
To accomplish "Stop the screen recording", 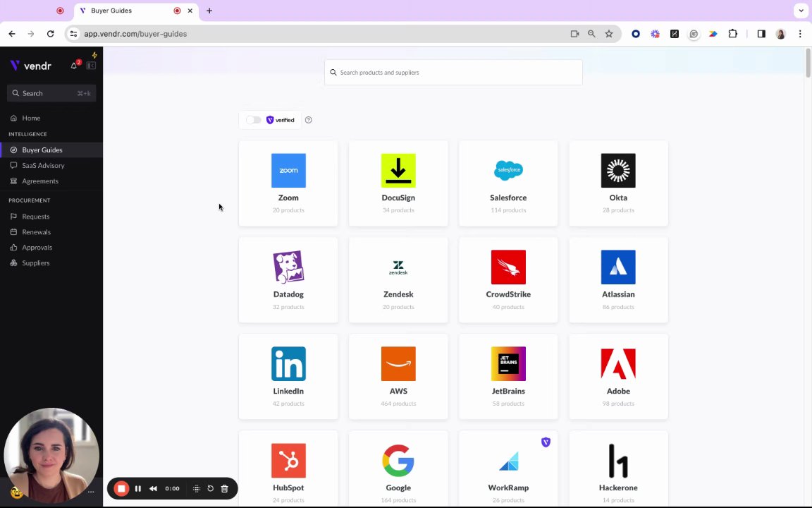I will (x=121, y=488).
